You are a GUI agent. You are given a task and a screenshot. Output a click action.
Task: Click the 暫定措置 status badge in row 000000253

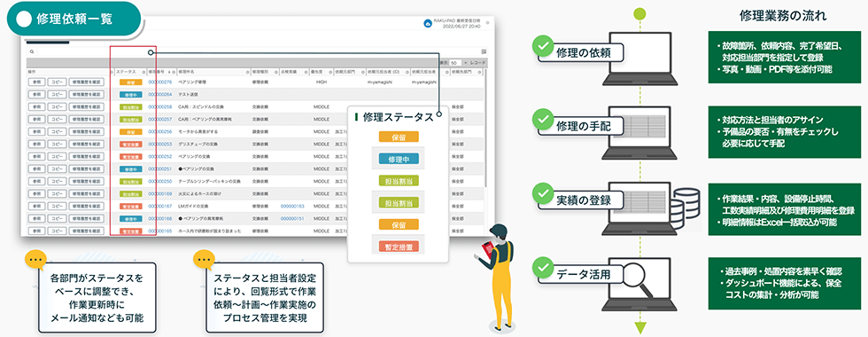click(131, 144)
